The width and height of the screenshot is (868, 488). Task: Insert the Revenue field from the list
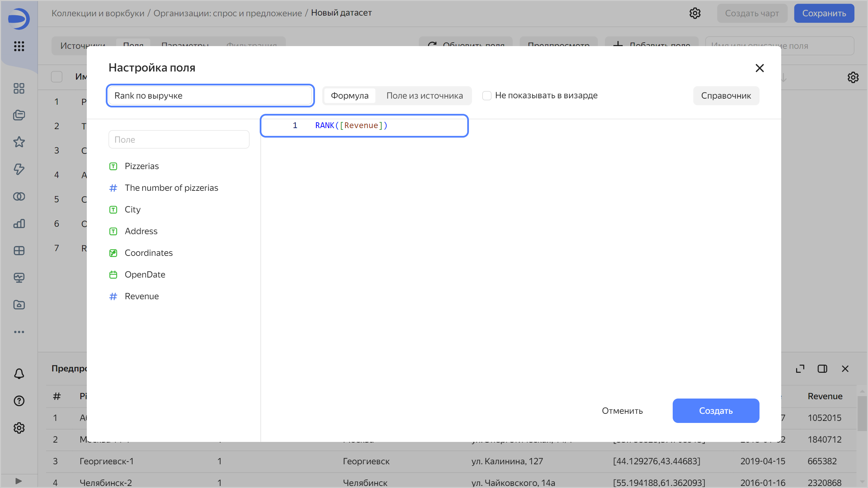(x=142, y=296)
